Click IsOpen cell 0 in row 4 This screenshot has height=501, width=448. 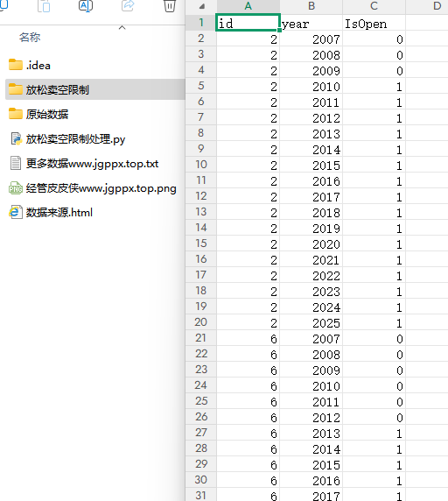[374, 71]
